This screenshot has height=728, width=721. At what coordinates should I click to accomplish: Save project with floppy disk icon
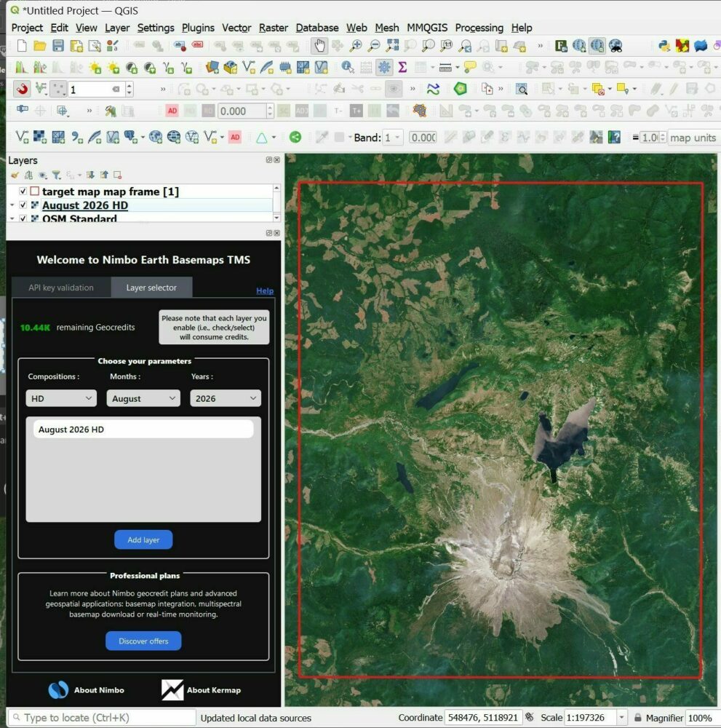[58, 45]
